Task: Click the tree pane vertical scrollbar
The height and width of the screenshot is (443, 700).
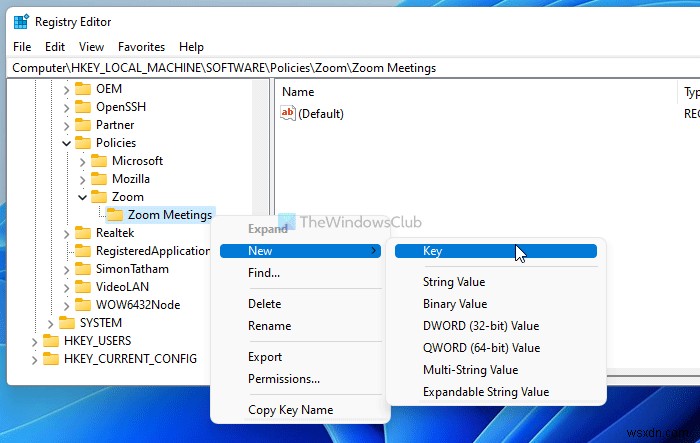Action: (260, 147)
